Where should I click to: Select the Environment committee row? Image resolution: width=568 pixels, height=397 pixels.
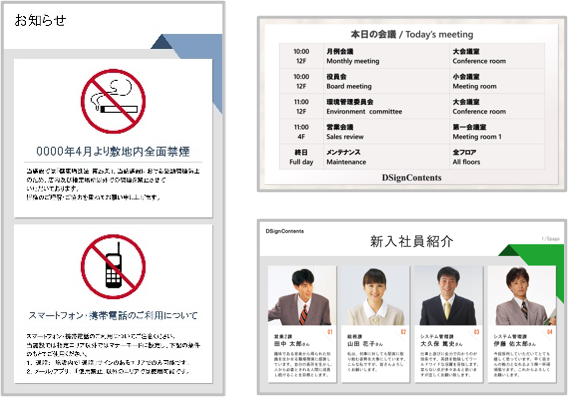(412, 106)
